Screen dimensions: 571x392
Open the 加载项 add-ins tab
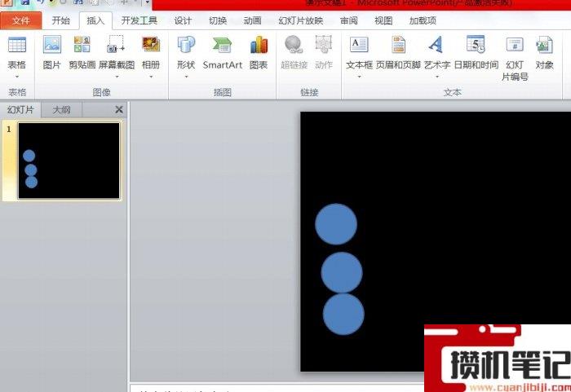coord(423,20)
